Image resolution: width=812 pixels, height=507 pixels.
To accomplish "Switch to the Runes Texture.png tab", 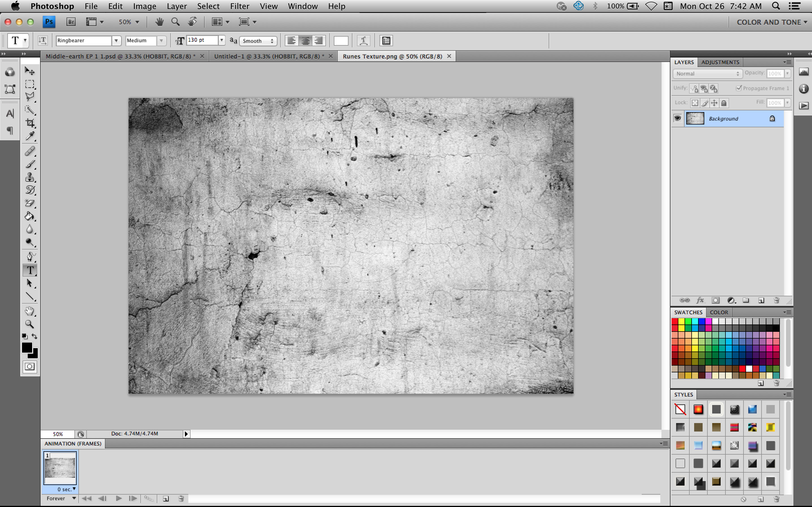I will (392, 56).
